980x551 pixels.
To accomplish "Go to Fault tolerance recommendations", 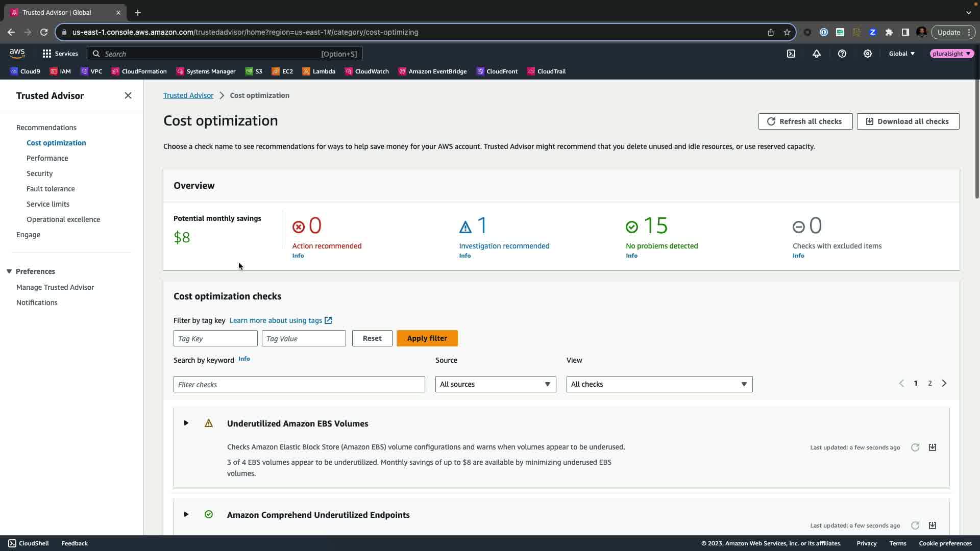I will click(x=51, y=189).
